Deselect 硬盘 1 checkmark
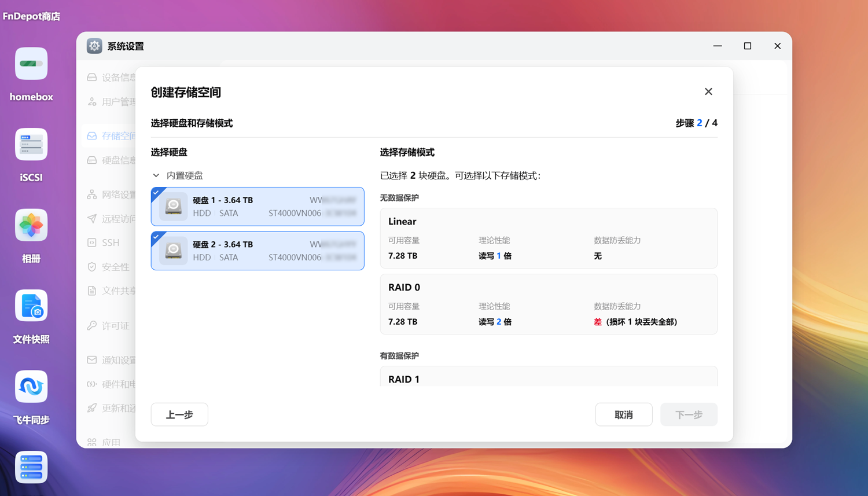The height and width of the screenshot is (496, 868). pos(156,193)
